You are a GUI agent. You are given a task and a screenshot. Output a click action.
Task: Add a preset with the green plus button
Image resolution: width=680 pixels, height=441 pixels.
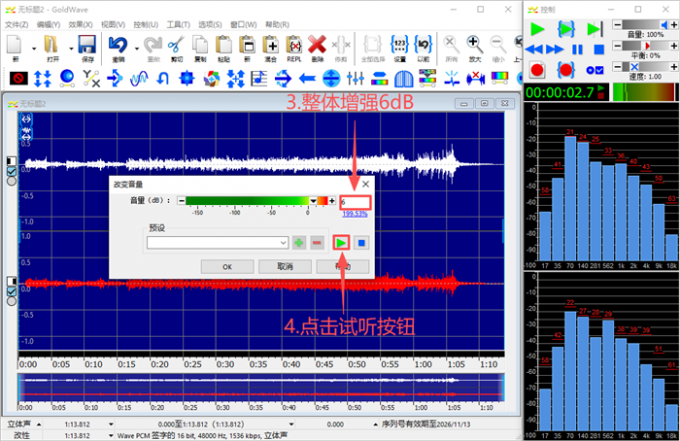299,243
